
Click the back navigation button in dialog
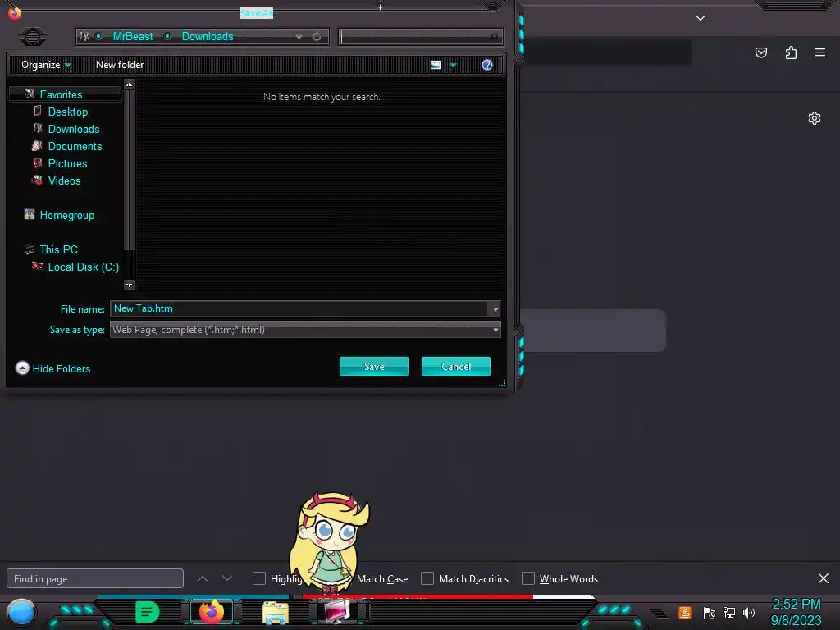click(x=33, y=36)
